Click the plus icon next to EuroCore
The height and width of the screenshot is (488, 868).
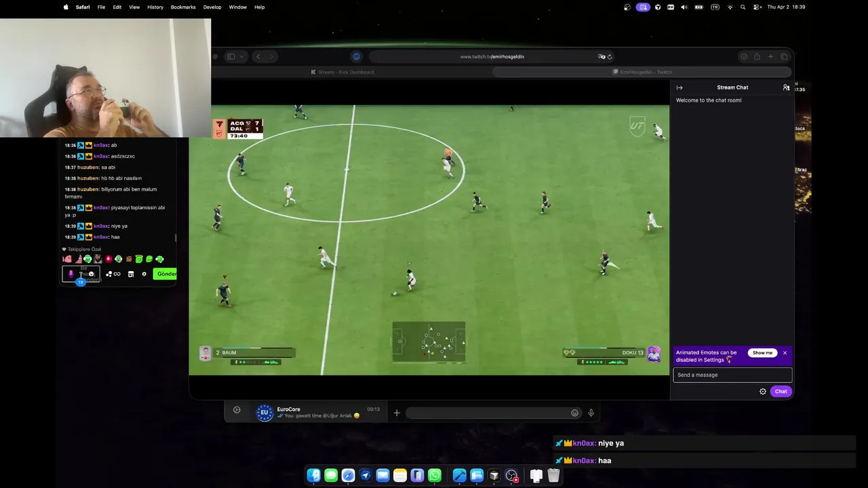point(397,413)
